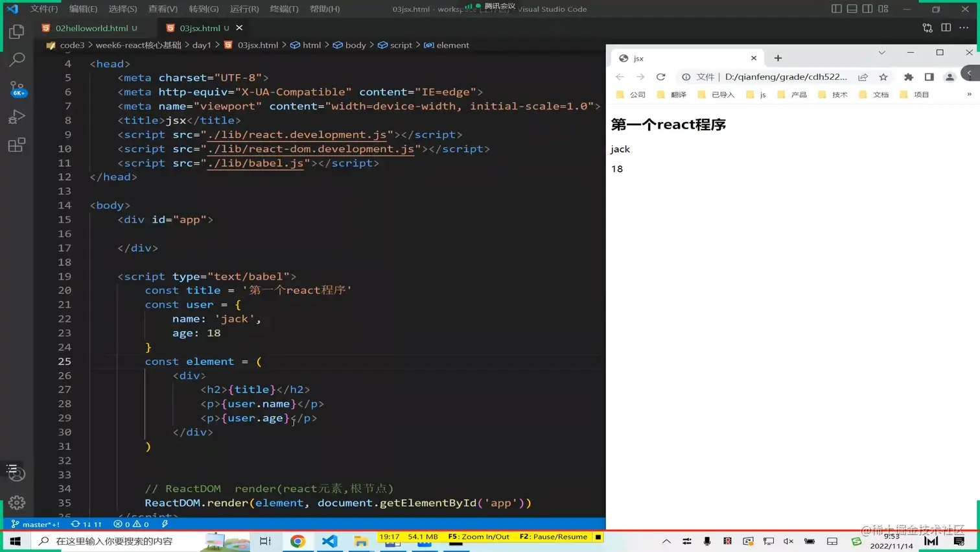Expand the code3 breadcrumb
Viewport: 980px width, 552px height.
tap(72, 45)
